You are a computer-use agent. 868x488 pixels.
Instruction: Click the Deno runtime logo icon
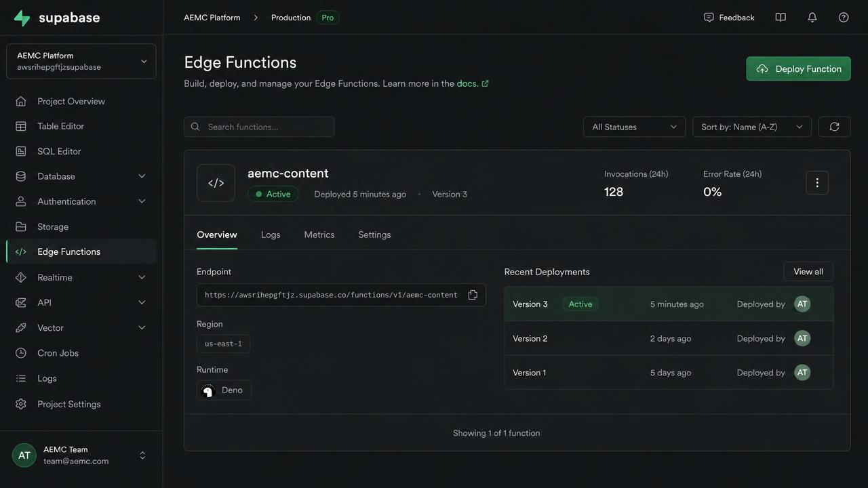tap(208, 390)
